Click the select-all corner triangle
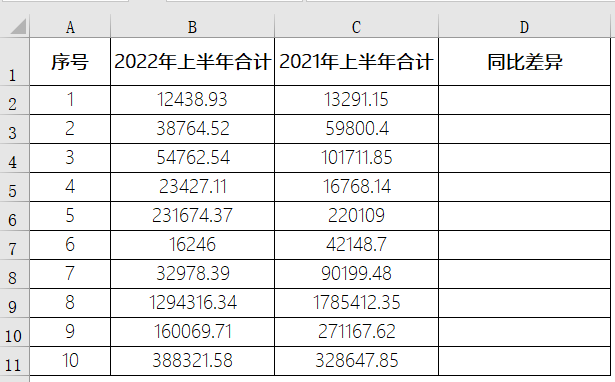 coord(18,26)
